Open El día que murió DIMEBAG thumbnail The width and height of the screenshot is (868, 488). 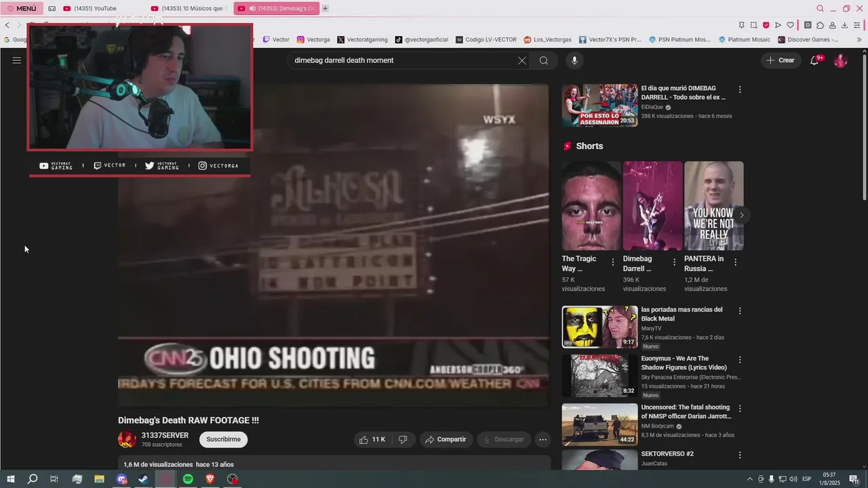(599, 105)
